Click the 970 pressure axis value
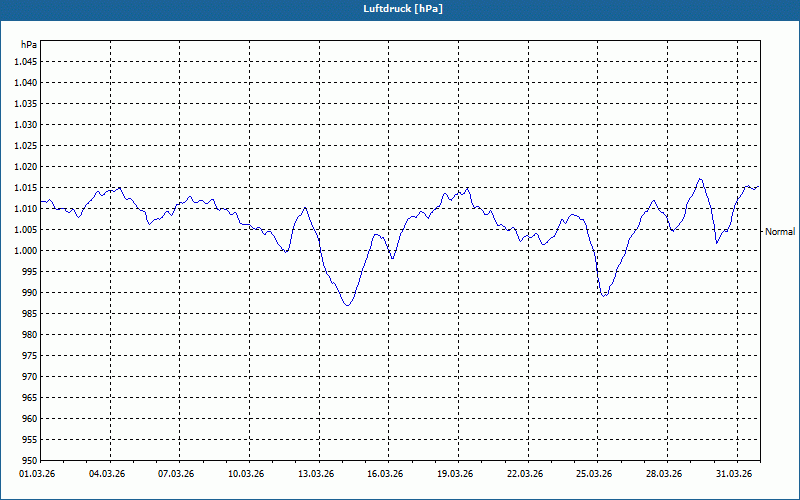Screen dimensions: 800x500 [x=30, y=377]
